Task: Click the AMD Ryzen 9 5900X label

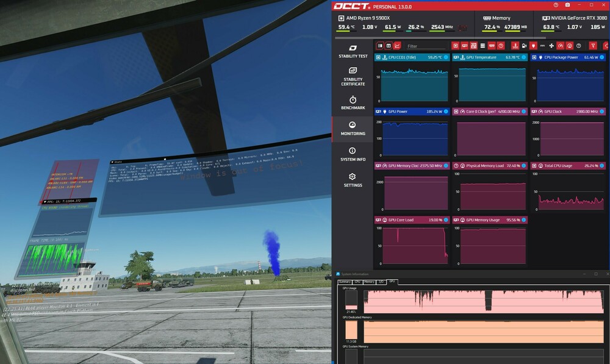Action: [x=368, y=18]
